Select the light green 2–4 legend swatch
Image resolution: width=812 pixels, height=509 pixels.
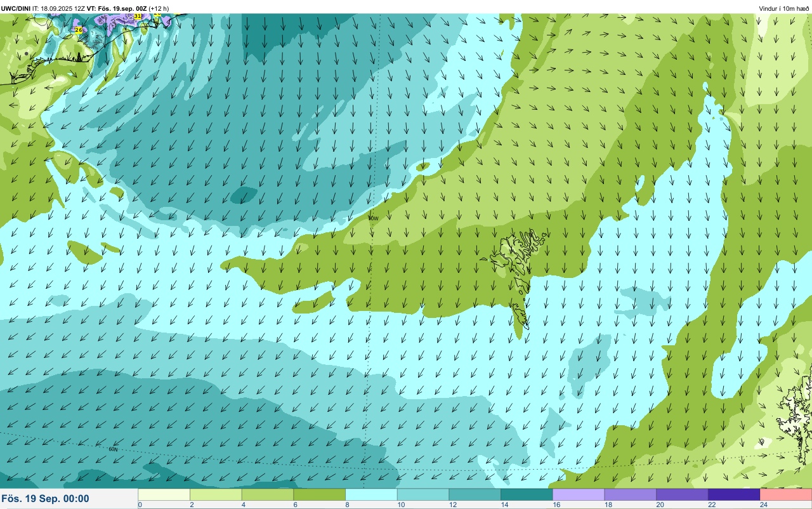tap(216, 494)
